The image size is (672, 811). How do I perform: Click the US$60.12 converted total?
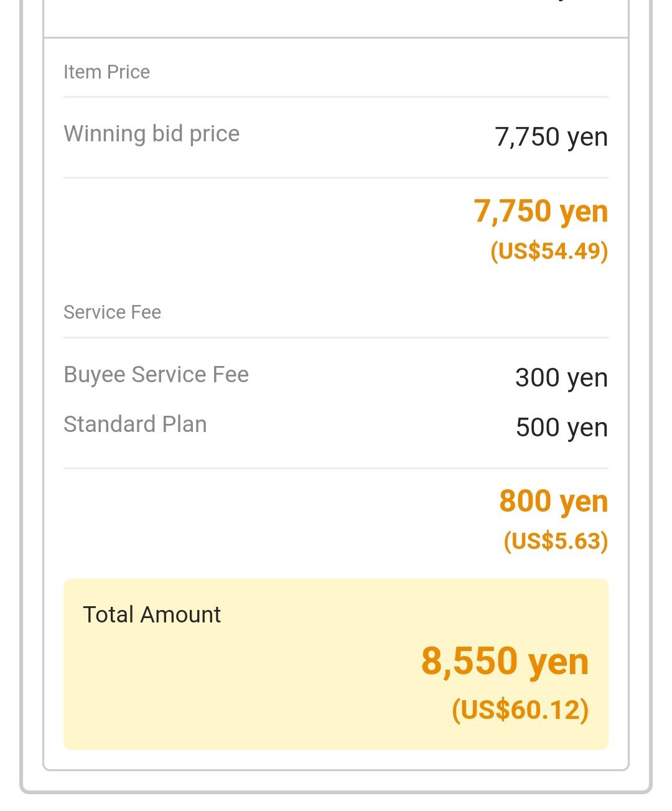click(x=520, y=710)
